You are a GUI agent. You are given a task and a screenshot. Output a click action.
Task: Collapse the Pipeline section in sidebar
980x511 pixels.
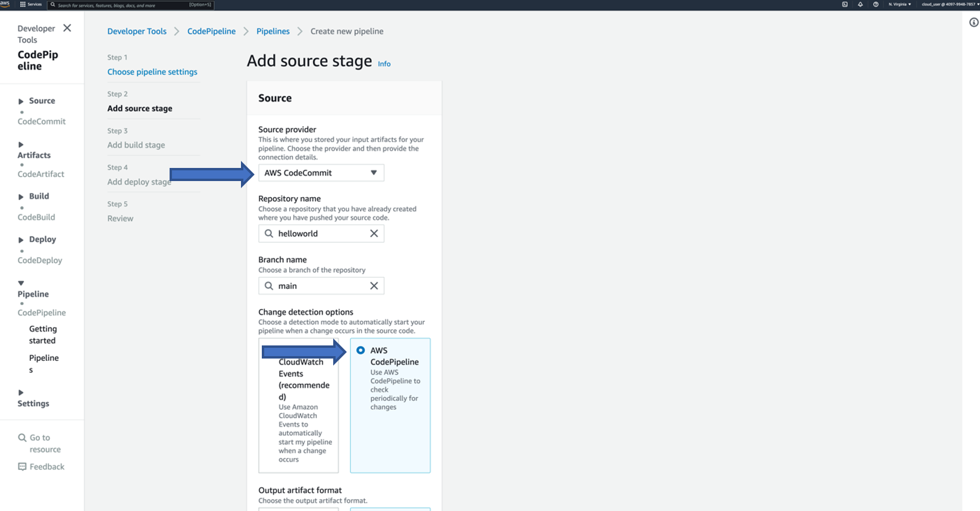(21, 283)
